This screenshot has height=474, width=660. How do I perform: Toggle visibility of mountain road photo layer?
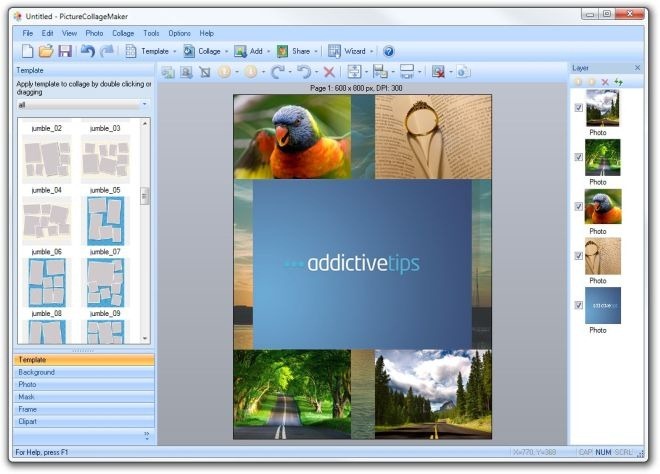point(579,108)
